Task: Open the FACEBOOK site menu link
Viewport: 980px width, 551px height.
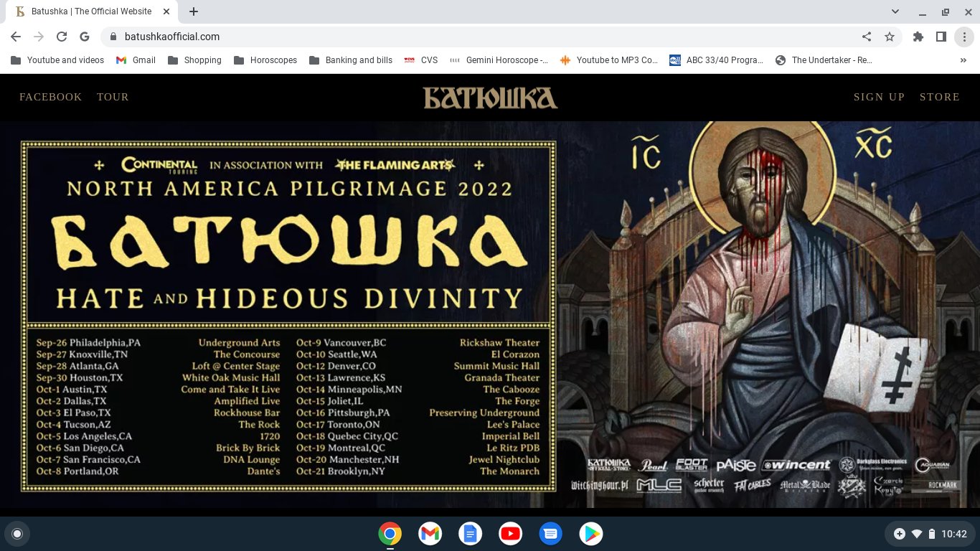Action: pyautogui.click(x=51, y=97)
